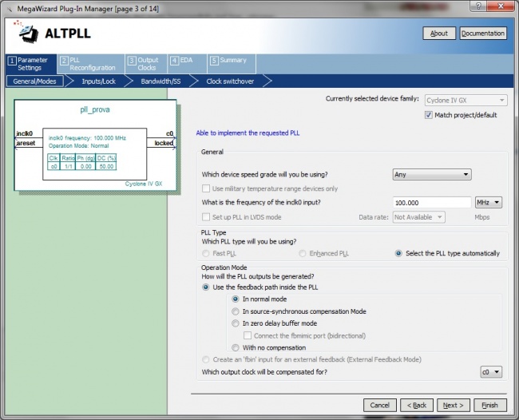The width and height of the screenshot is (519, 420).
Task: Click the pll_prova block diagram title
Action: [95, 109]
